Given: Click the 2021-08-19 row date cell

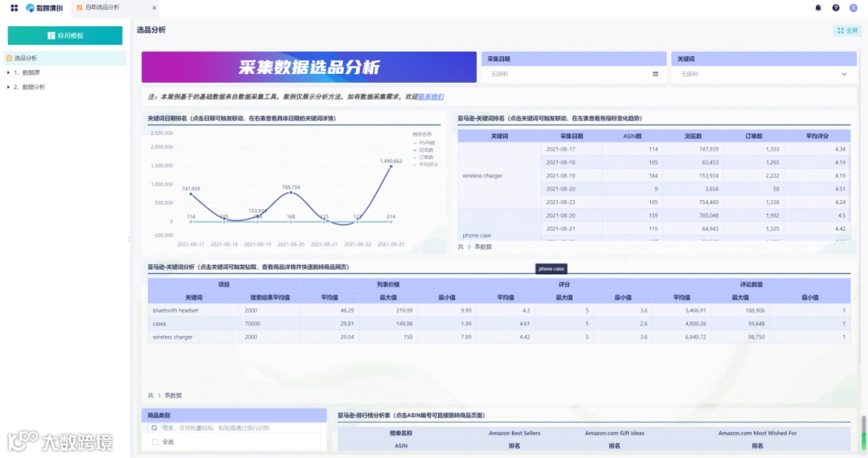Looking at the screenshot, I should point(571,175).
